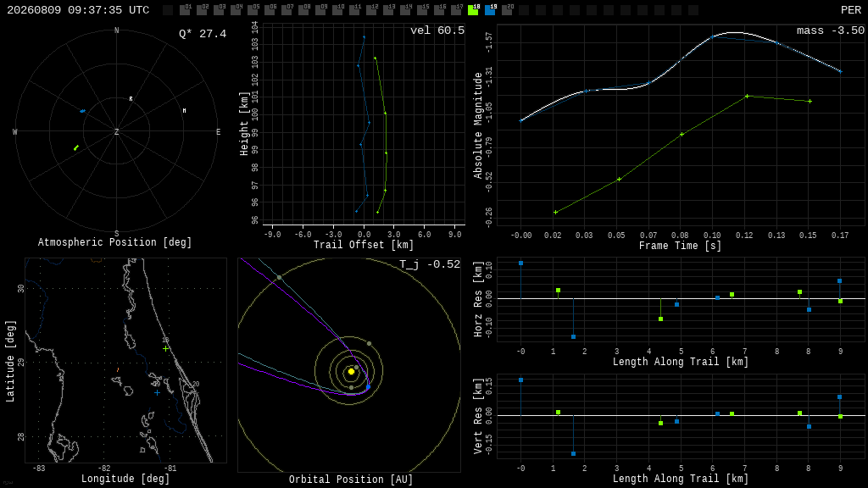Click station 15 box in top strip
The image size is (868, 488).
tap(422, 9)
